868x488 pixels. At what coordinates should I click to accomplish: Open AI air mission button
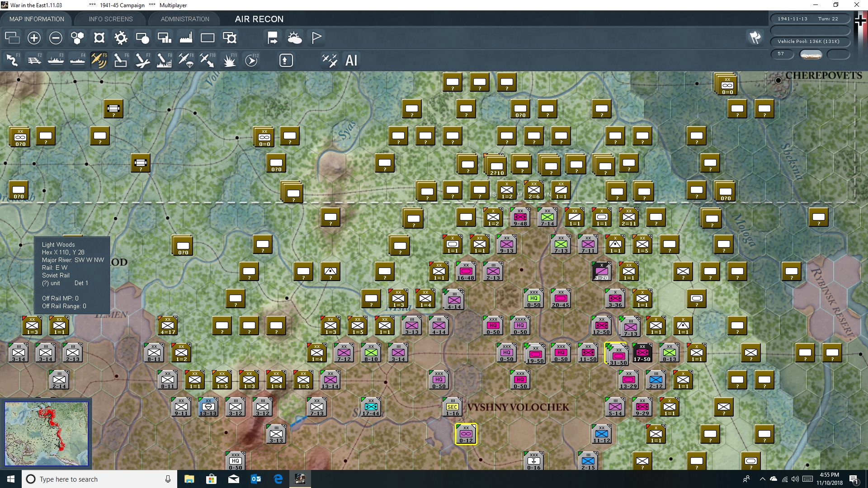click(351, 60)
